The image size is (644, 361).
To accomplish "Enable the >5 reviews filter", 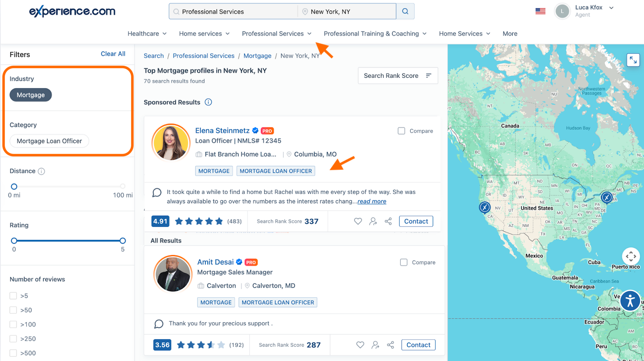I will (13, 296).
